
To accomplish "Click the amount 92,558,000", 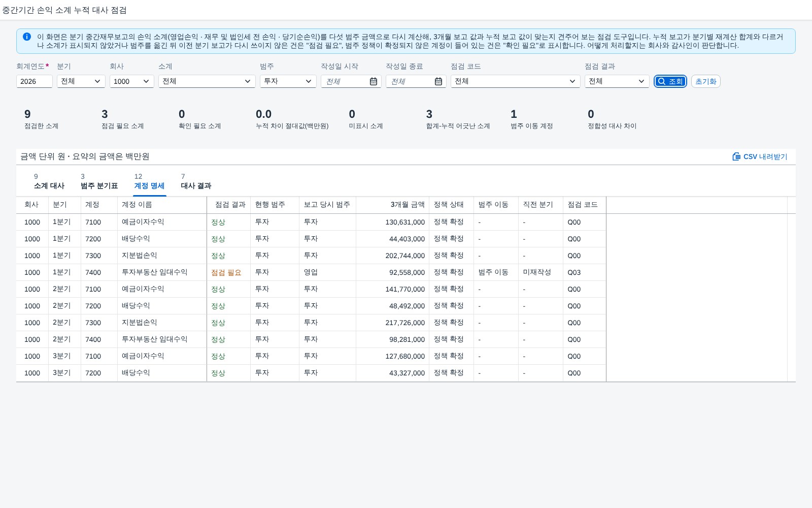I will point(407,273).
